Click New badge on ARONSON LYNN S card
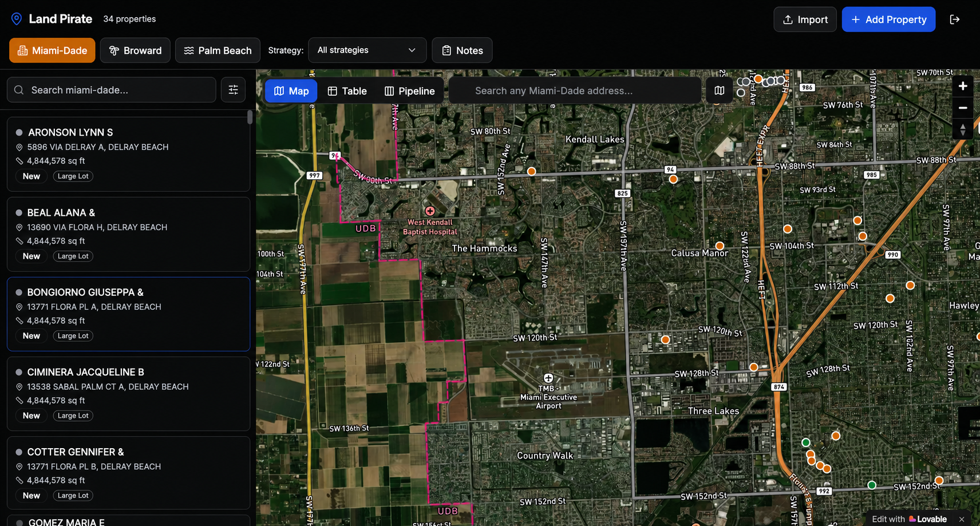The height and width of the screenshot is (526, 980). coord(31,176)
